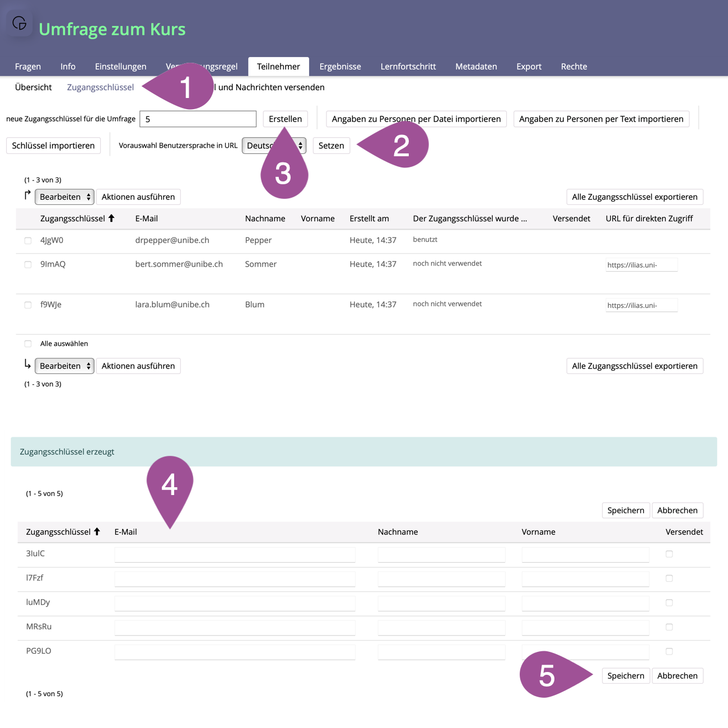
Task: Click the survey pie-chart icon in the header
Action: 20,23
